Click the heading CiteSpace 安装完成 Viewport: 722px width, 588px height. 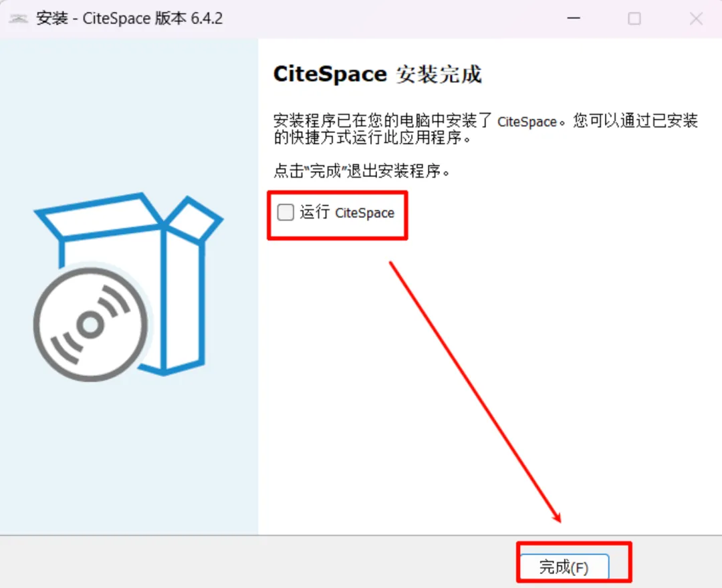[x=378, y=74]
